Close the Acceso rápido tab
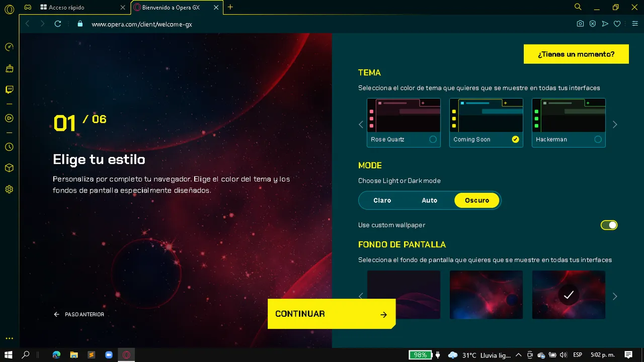Viewport: 644px width, 362px height. coord(123,8)
